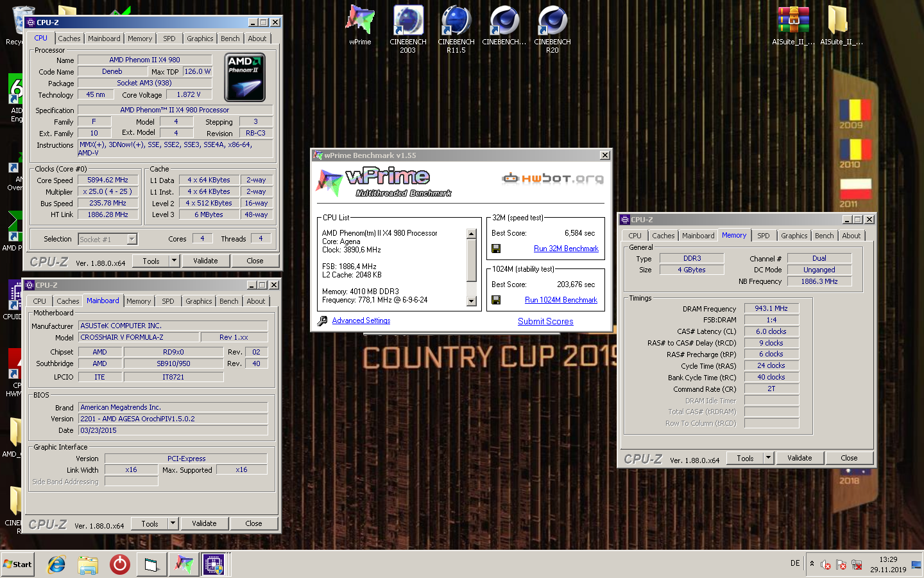Open CINEBENCH 2003 desktop shortcut
Viewport: 924px width, 578px height.
[408, 28]
